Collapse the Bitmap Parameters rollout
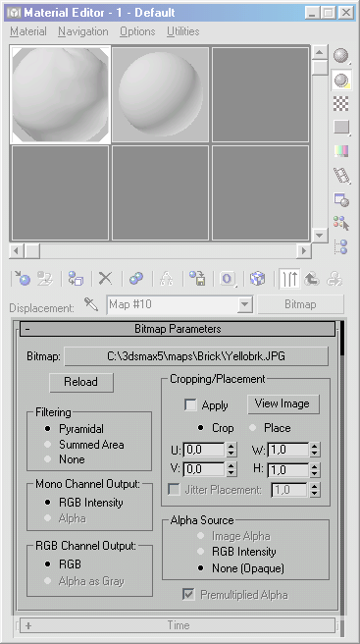360x644 pixels. coord(178,329)
